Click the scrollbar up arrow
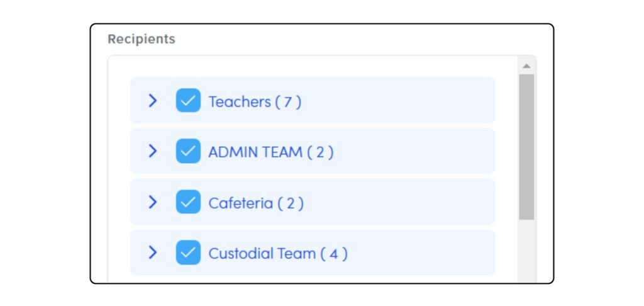Screen dimensions: 644x306 pos(526,66)
